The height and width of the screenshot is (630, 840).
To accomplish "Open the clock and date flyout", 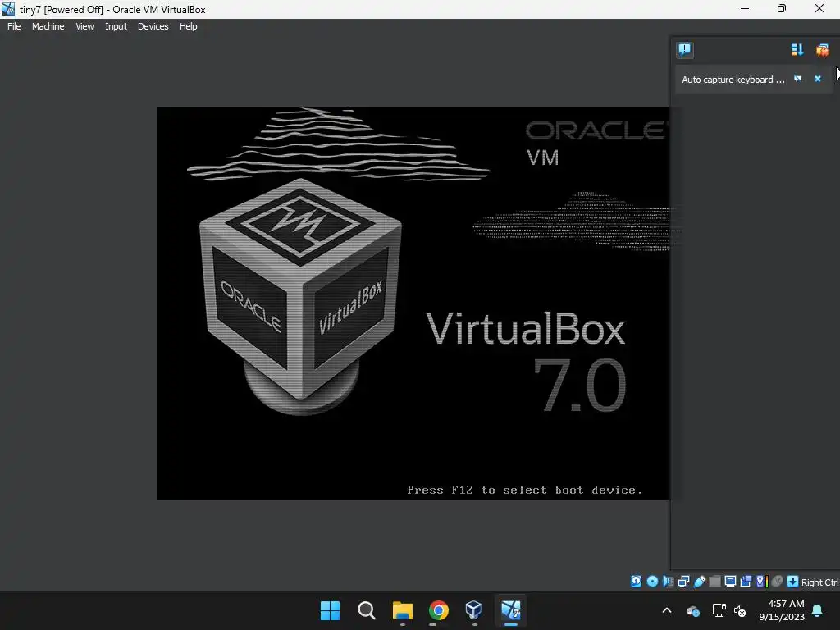I will (782, 610).
